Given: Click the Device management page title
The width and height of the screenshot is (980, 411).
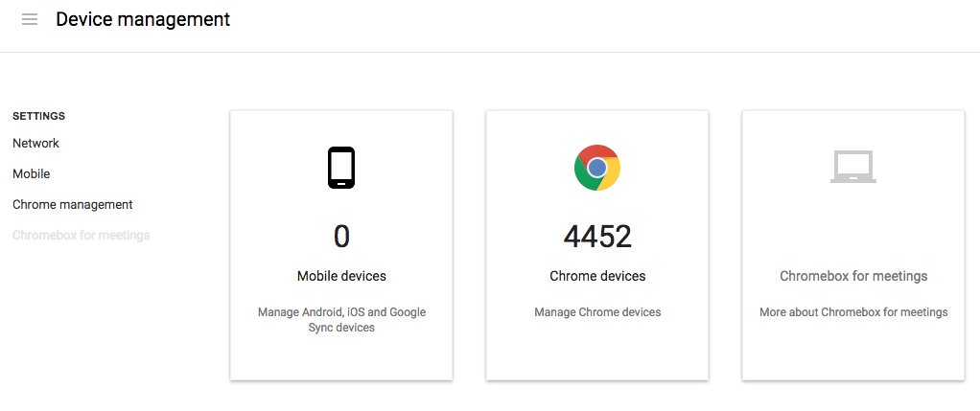Looking at the screenshot, I should 143,19.
